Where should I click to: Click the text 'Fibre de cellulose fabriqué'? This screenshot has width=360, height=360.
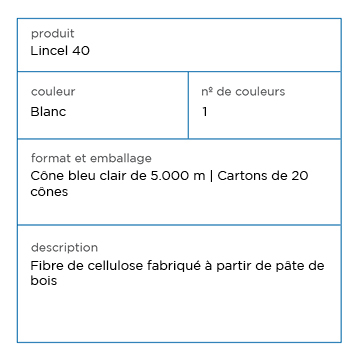tap(116, 266)
